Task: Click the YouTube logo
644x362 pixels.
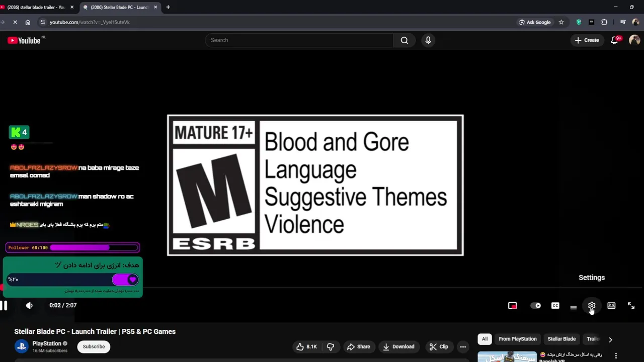Action: [24, 40]
